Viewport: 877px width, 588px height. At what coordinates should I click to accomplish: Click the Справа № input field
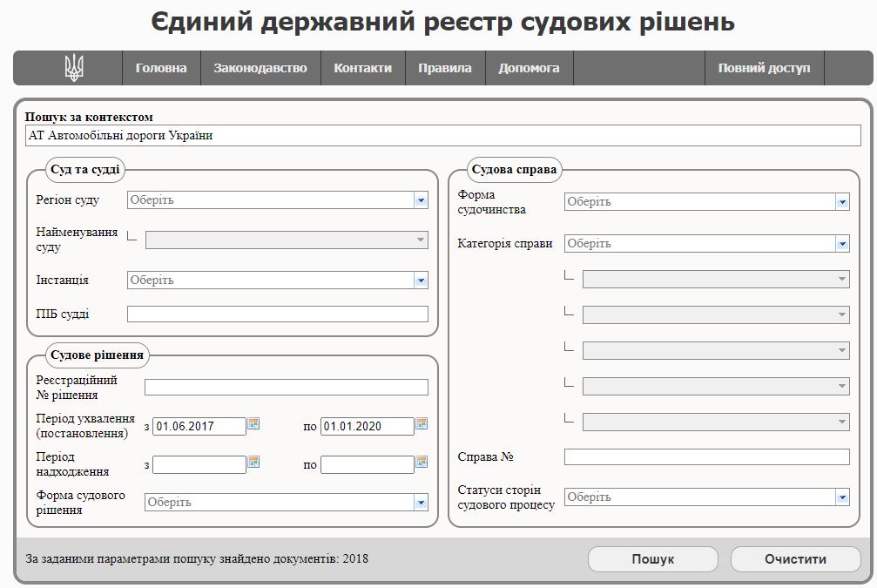click(705, 457)
